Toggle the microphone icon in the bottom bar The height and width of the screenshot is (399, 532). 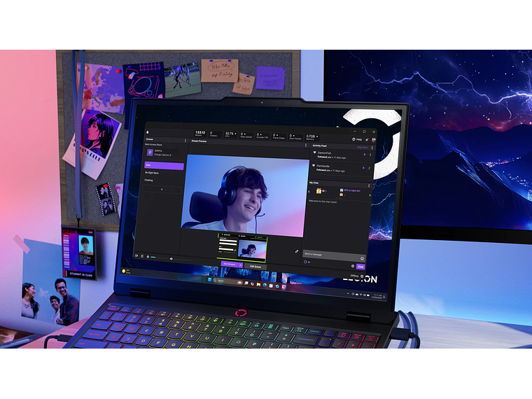click(x=148, y=256)
